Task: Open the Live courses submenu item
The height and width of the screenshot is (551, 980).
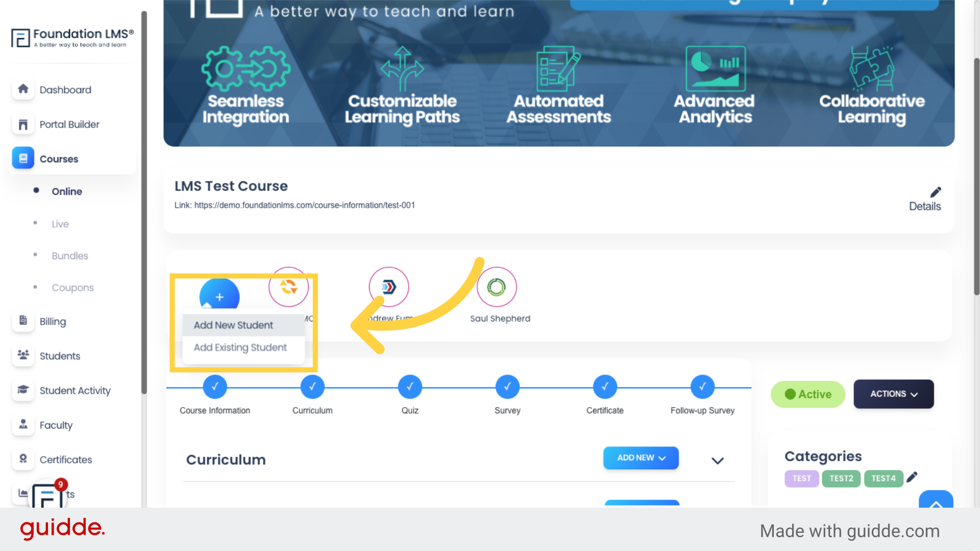Action: click(60, 223)
